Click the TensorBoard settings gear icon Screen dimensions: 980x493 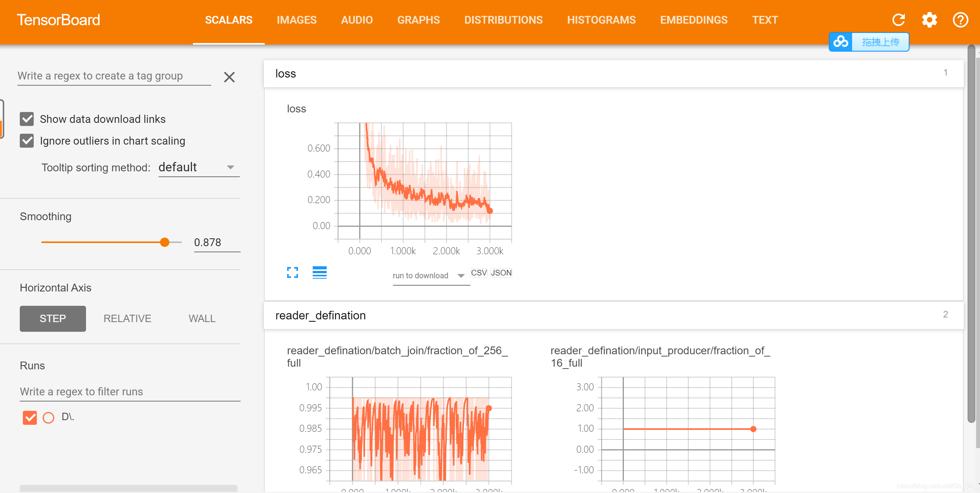(x=930, y=19)
